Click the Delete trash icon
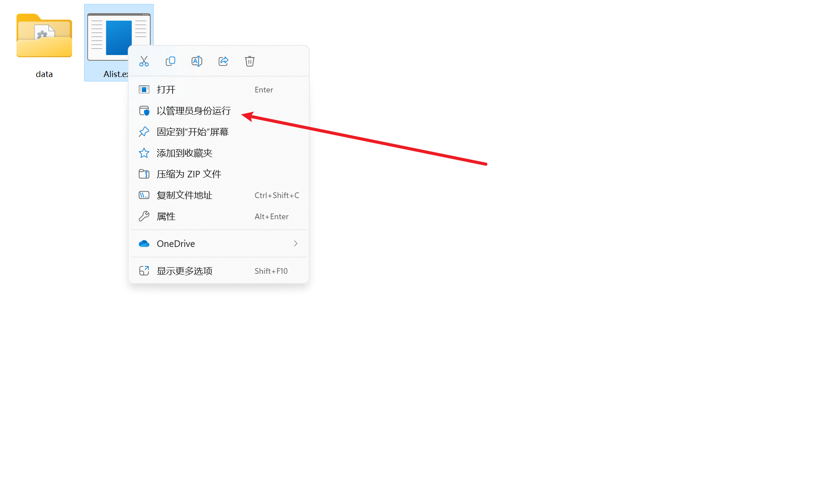This screenshot has width=837, height=504. tap(250, 61)
